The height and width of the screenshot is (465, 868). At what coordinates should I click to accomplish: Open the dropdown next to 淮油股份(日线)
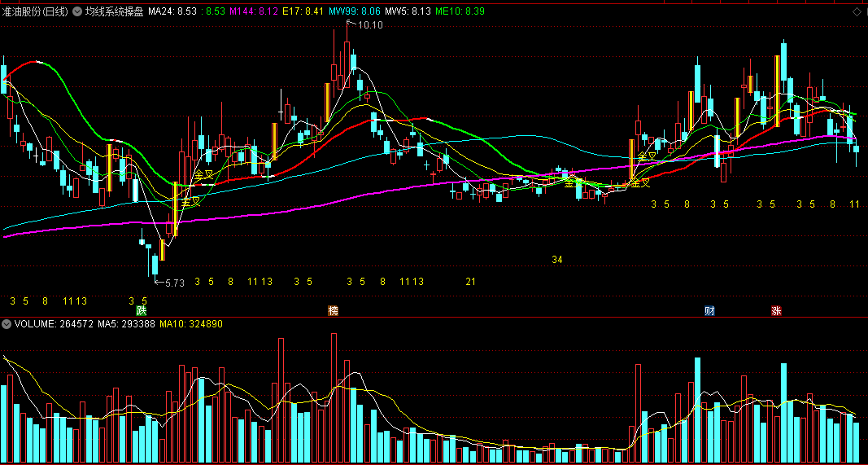coord(77,11)
